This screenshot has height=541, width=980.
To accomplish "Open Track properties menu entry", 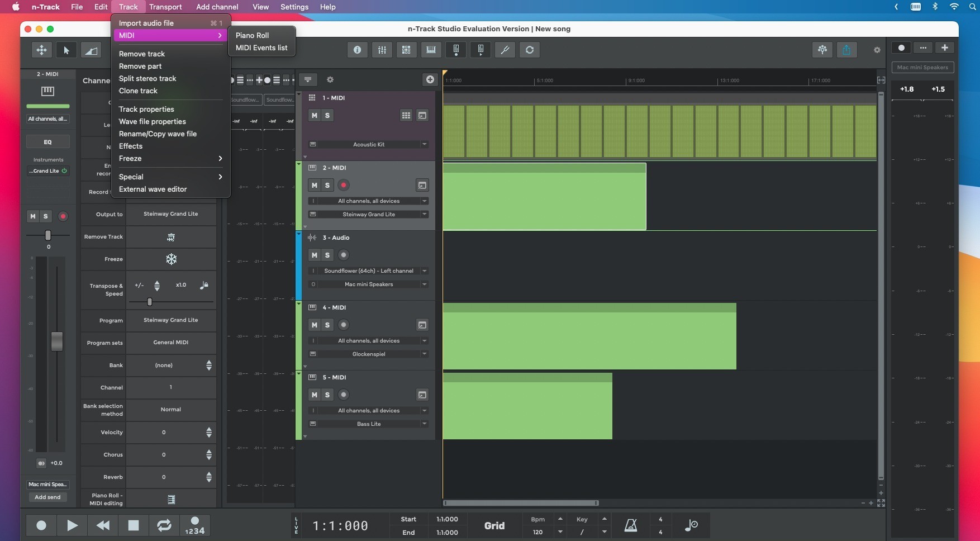I will [x=171, y=109].
